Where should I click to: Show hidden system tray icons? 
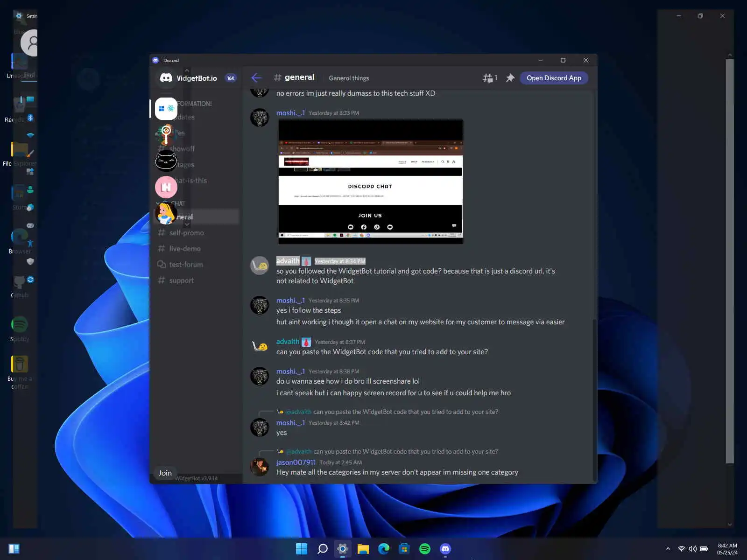[668, 549]
